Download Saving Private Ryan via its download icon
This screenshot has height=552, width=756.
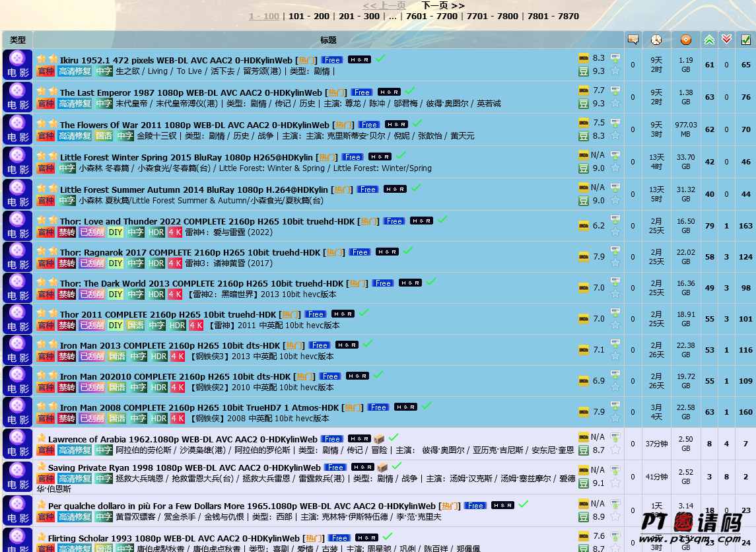(615, 471)
